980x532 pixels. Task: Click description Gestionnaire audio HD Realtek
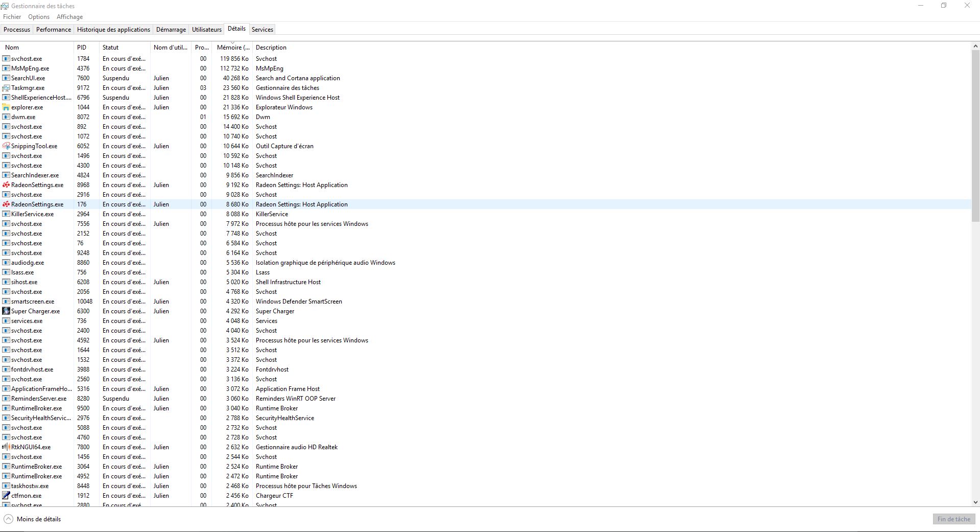pyautogui.click(x=297, y=447)
